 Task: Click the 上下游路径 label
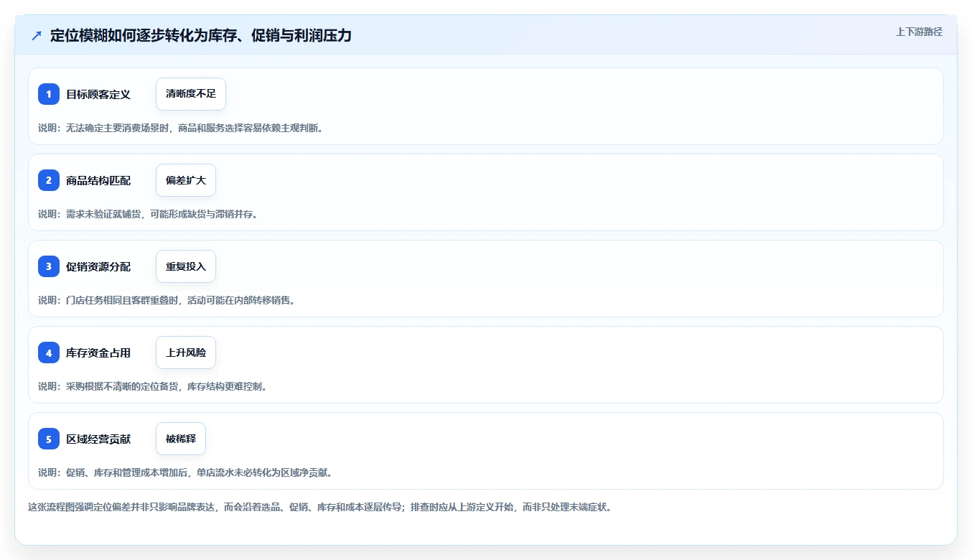[919, 32]
